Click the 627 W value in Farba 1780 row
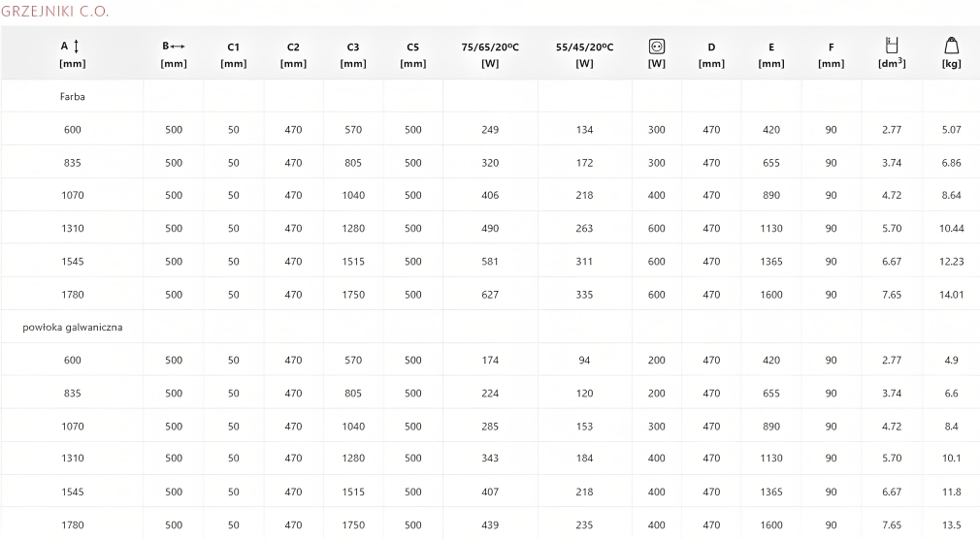Screen dimensions: 980x539 click(x=490, y=295)
